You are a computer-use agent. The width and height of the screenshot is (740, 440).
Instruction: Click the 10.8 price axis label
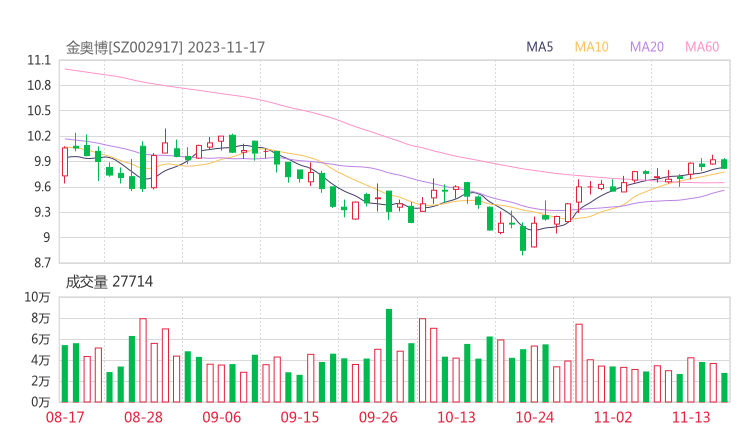[x=39, y=85]
